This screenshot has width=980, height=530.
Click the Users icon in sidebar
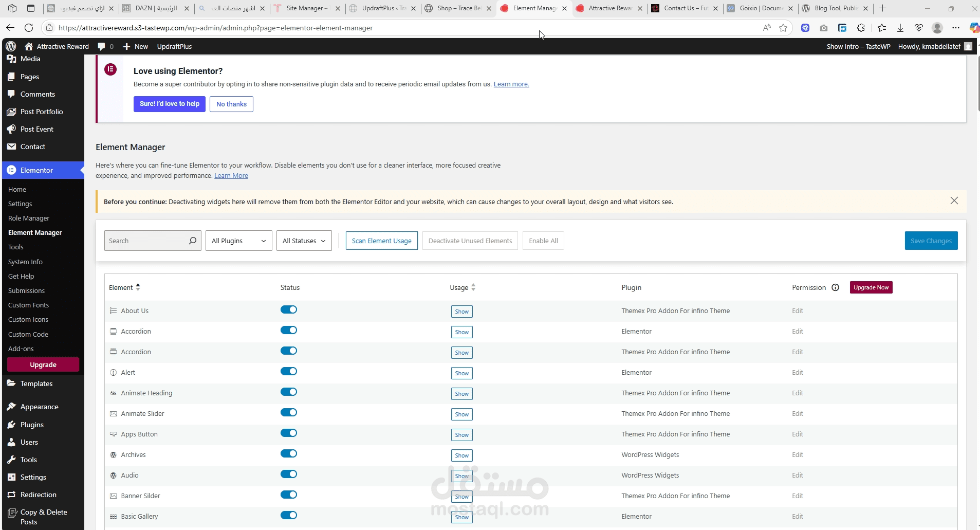click(x=11, y=442)
